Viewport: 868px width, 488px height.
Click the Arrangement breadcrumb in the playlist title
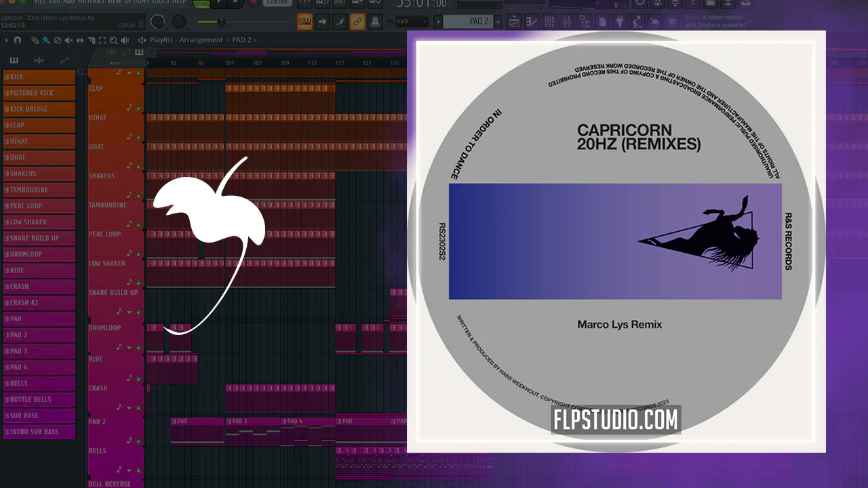(201, 40)
